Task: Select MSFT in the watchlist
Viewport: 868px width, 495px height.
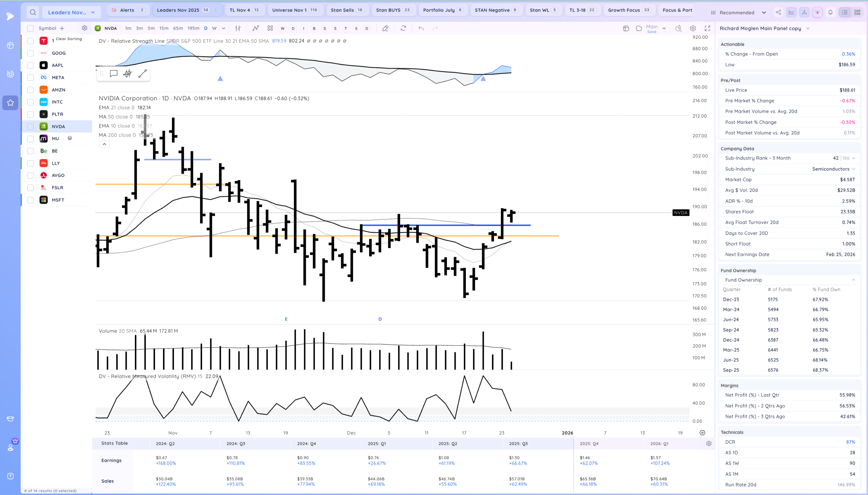Action: coord(58,200)
